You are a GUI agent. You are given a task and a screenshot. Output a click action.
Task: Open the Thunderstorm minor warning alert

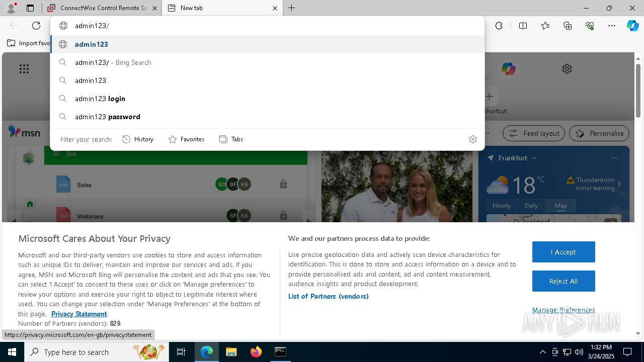tap(591, 184)
